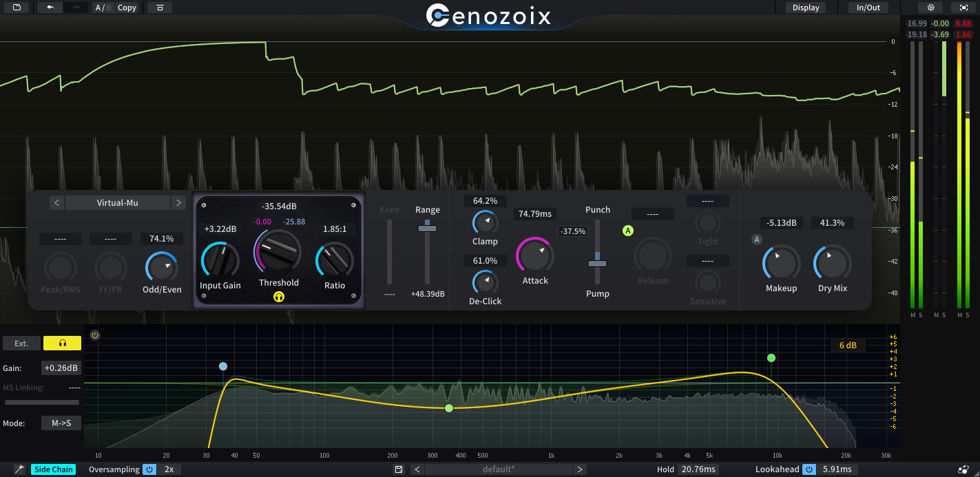Click the 74.1% Odd/Even value
Image resolution: width=980 pixels, height=477 pixels.
[162, 239]
